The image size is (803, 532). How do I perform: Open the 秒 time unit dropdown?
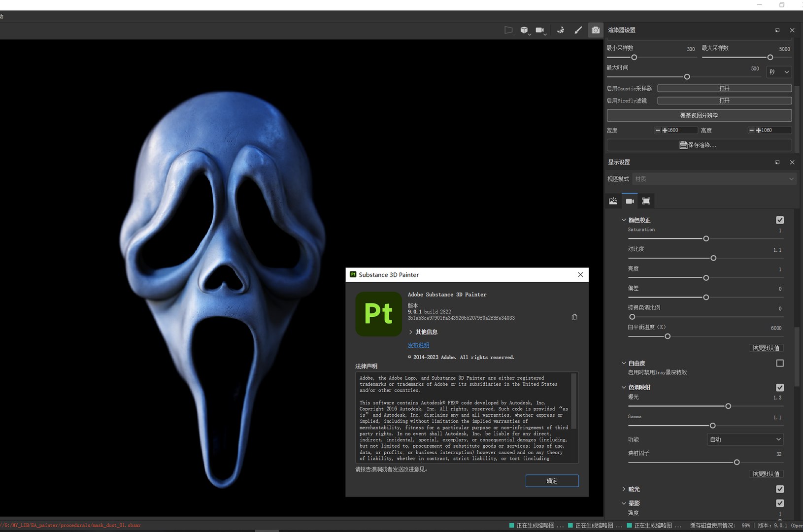point(779,72)
